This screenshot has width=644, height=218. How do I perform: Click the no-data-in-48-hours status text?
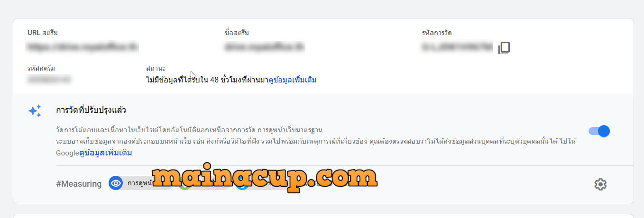click(207, 80)
